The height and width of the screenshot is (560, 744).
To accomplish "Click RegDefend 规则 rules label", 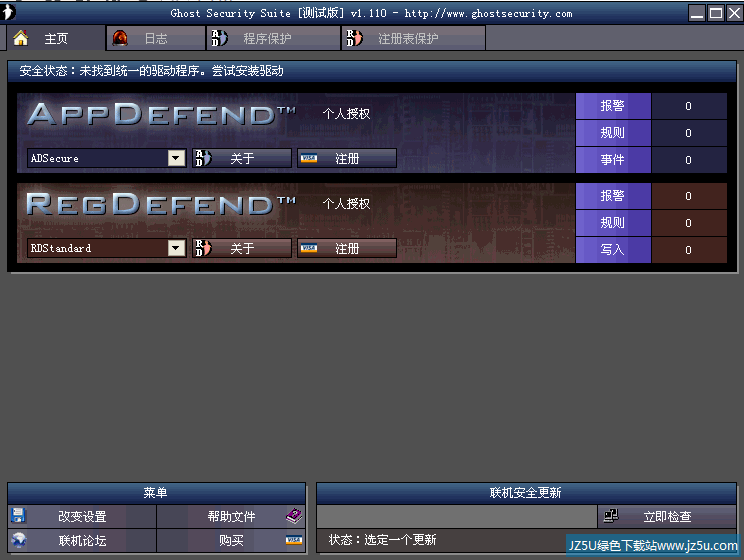I will click(x=613, y=223).
